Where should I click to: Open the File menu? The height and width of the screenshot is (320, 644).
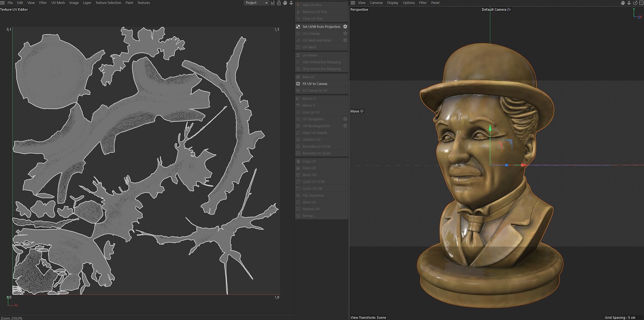pos(10,3)
